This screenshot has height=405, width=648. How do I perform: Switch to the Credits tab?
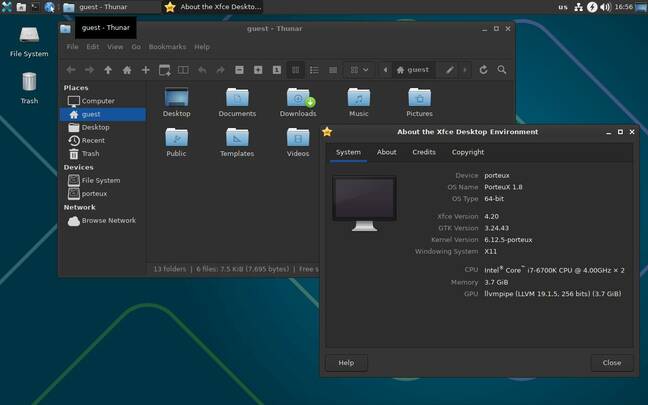tap(424, 152)
